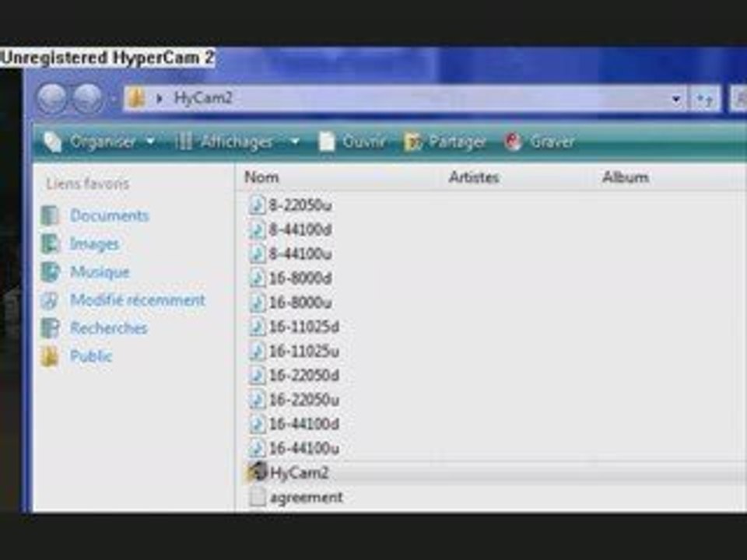This screenshot has width=747, height=560.
Task: Click the agreement document icon
Action: [258, 497]
